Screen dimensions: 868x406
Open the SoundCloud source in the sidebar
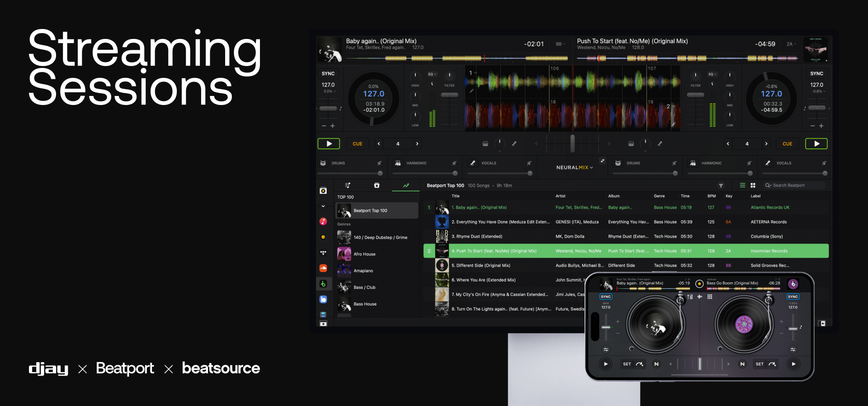323,268
